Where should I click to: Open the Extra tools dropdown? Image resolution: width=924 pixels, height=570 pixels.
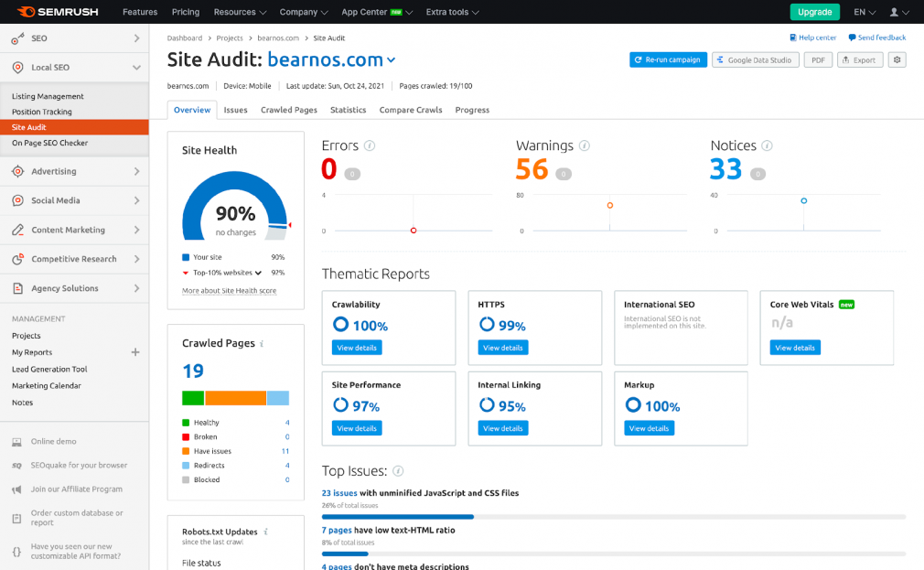tap(452, 12)
